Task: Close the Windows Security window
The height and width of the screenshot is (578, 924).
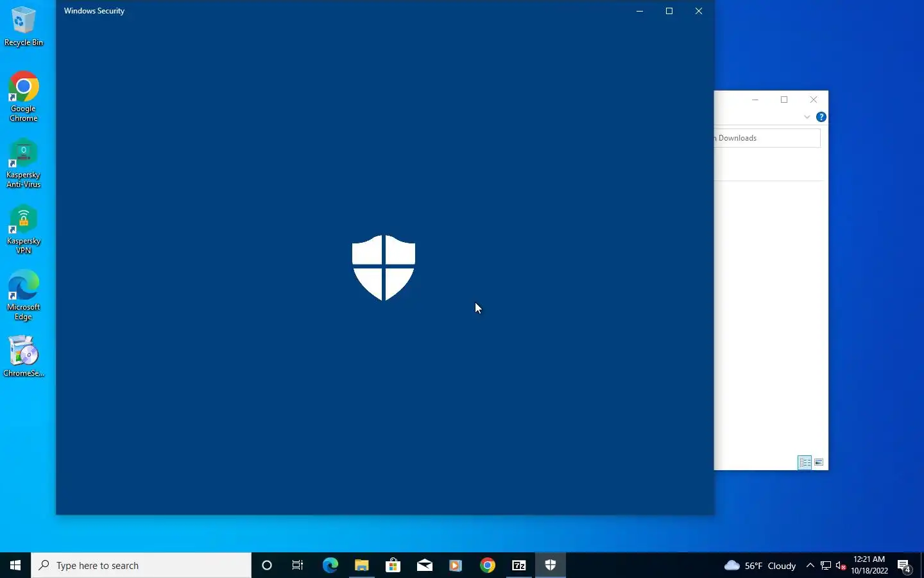Action: coord(699,11)
